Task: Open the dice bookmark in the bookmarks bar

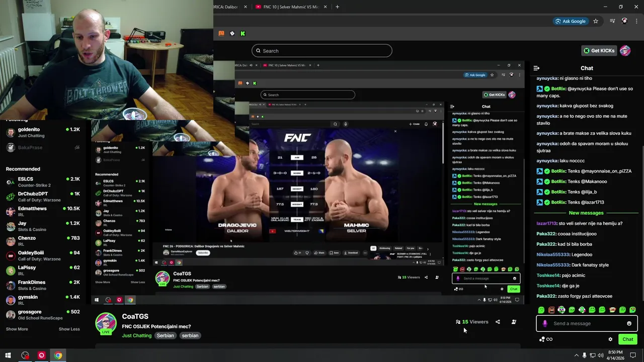Action: tap(232, 33)
